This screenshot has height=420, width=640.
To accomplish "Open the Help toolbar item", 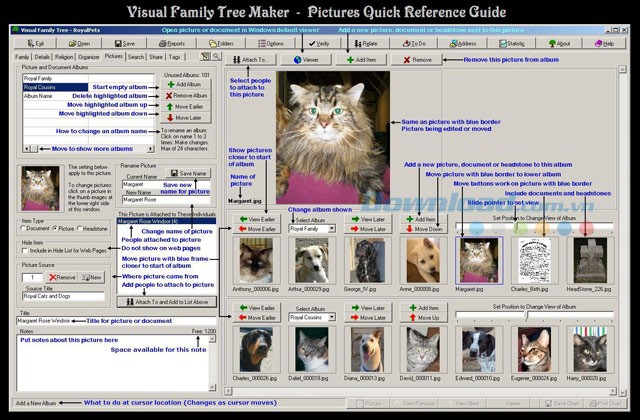I will pyautogui.click(x=604, y=43).
